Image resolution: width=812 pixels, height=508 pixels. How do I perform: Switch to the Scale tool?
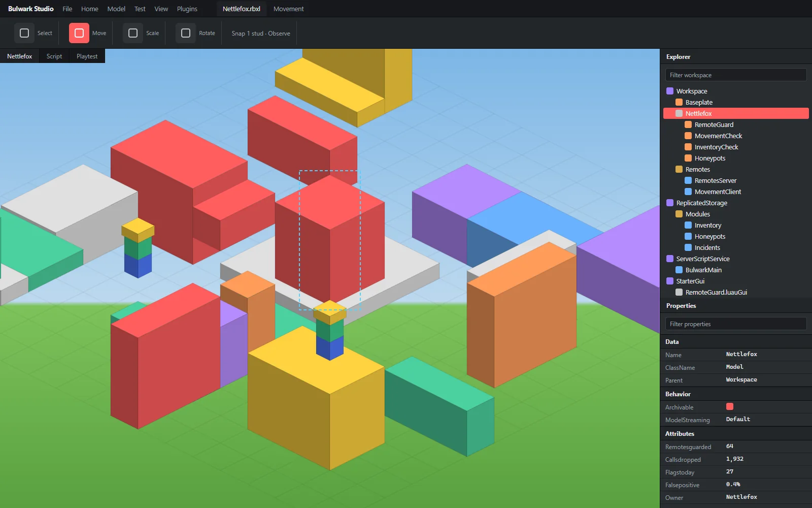click(x=133, y=33)
